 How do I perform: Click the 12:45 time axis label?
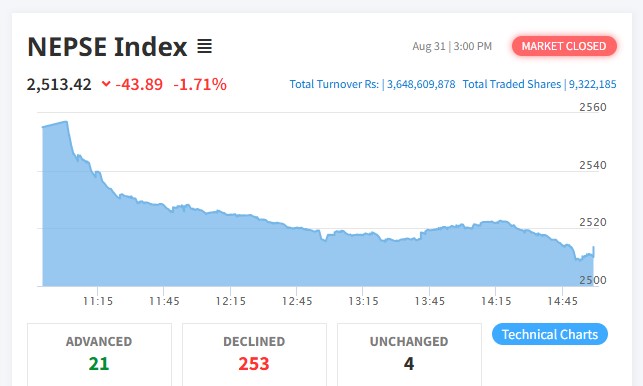(297, 301)
